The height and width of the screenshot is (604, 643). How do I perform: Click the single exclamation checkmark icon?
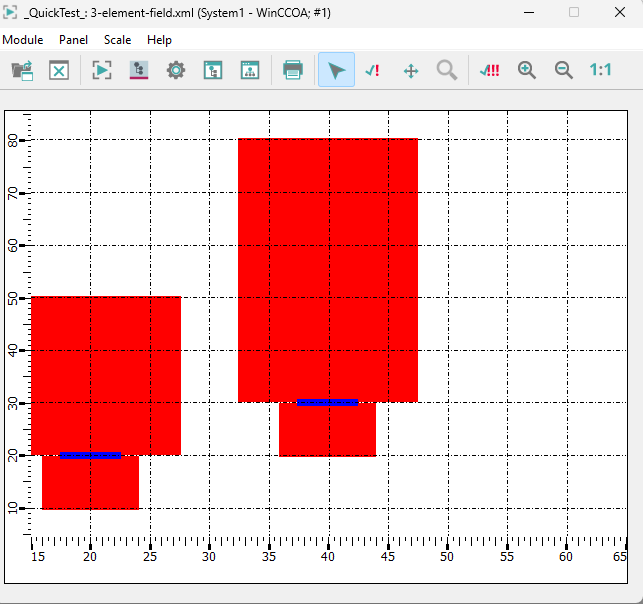[x=373, y=70]
